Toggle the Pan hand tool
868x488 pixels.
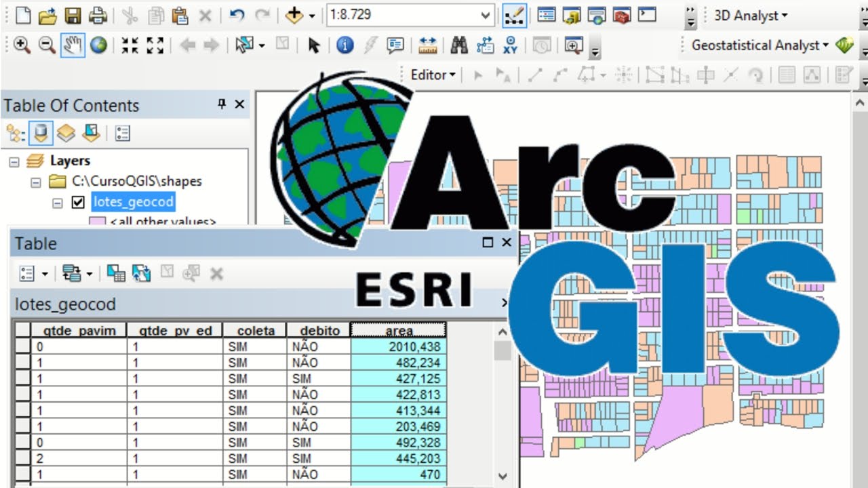(x=73, y=45)
